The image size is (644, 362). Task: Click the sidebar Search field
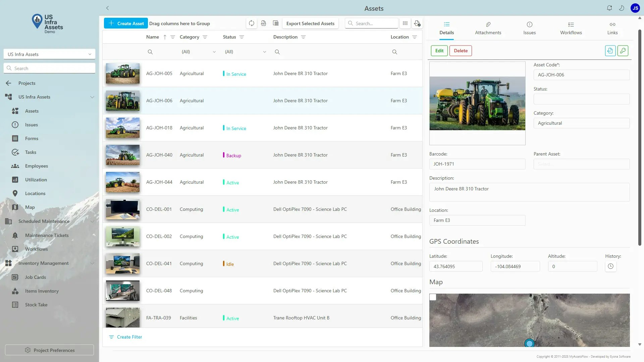49,68
